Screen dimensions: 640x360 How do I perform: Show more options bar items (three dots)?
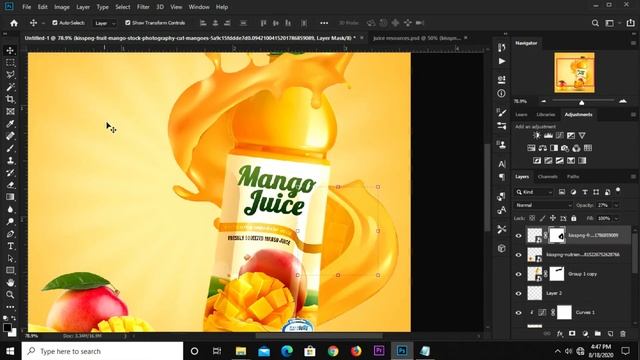[x=324, y=23]
